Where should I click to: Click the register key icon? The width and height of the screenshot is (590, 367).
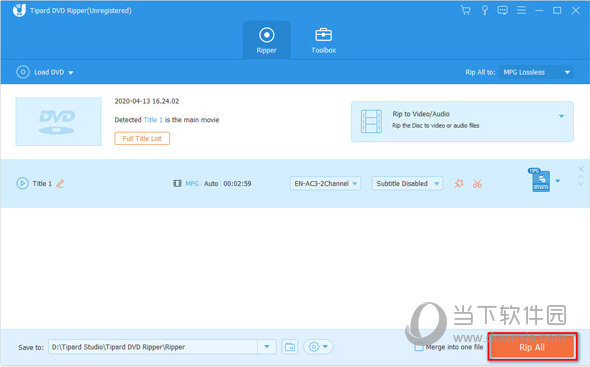(x=485, y=10)
